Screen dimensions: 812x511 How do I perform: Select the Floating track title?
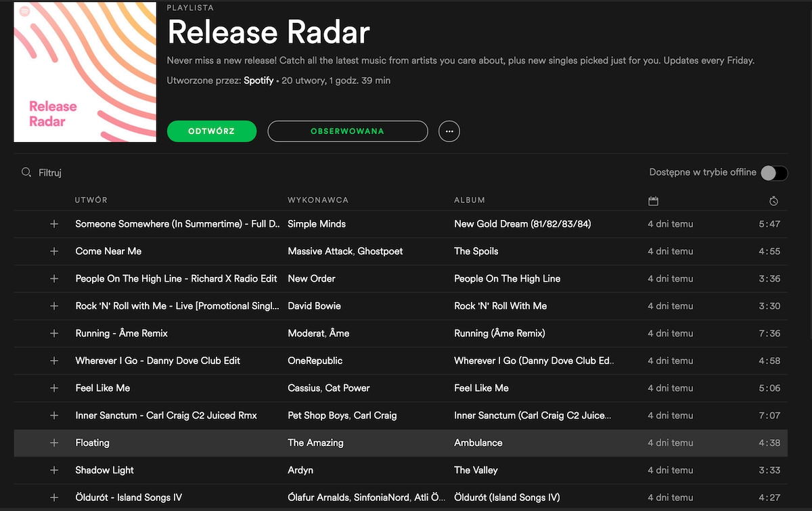[x=92, y=443]
